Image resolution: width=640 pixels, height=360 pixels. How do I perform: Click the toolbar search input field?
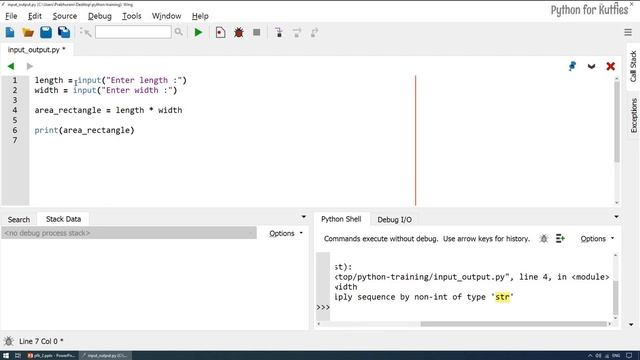pyautogui.click(x=133, y=32)
